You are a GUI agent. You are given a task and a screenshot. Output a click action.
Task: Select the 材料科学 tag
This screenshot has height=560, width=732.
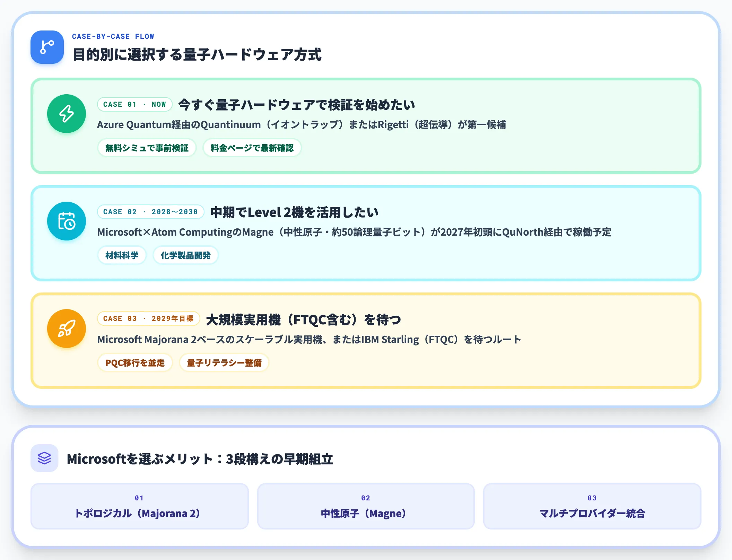pos(122,255)
